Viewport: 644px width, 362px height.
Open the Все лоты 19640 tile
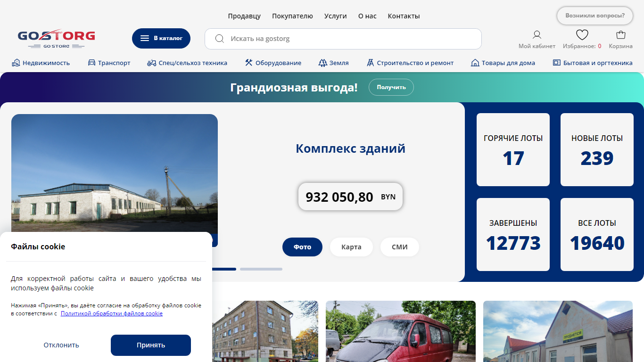click(x=597, y=235)
